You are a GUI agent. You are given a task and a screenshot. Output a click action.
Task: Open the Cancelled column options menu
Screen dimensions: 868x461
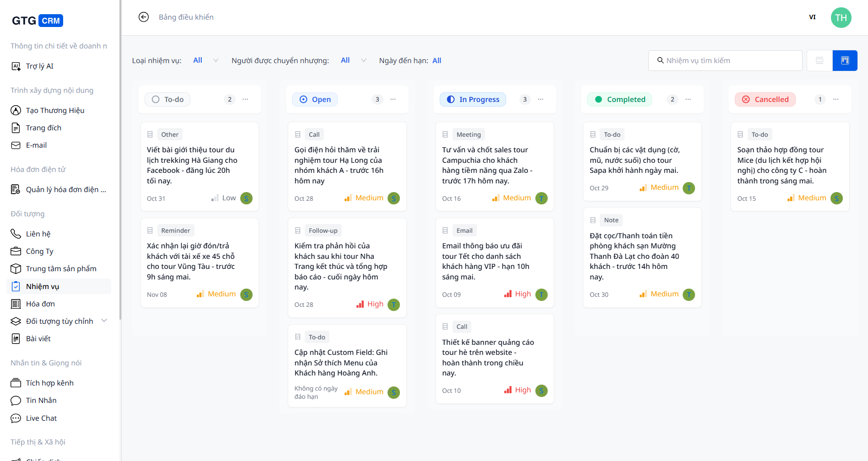point(836,99)
